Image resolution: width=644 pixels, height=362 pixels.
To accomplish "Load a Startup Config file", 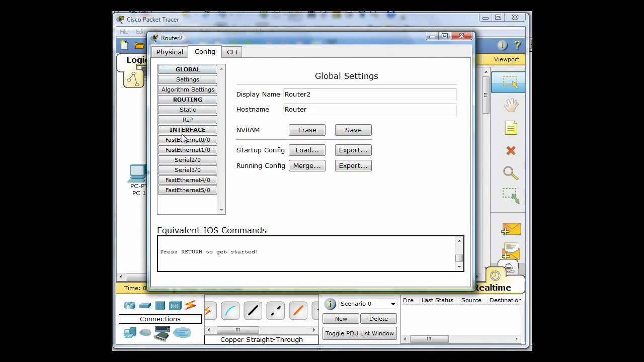I will tap(307, 150).
